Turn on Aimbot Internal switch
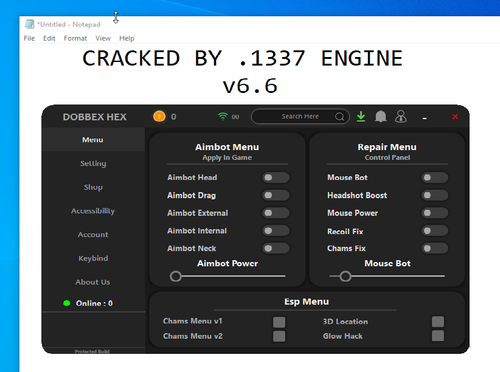500x372 pixels. point(276,230)
